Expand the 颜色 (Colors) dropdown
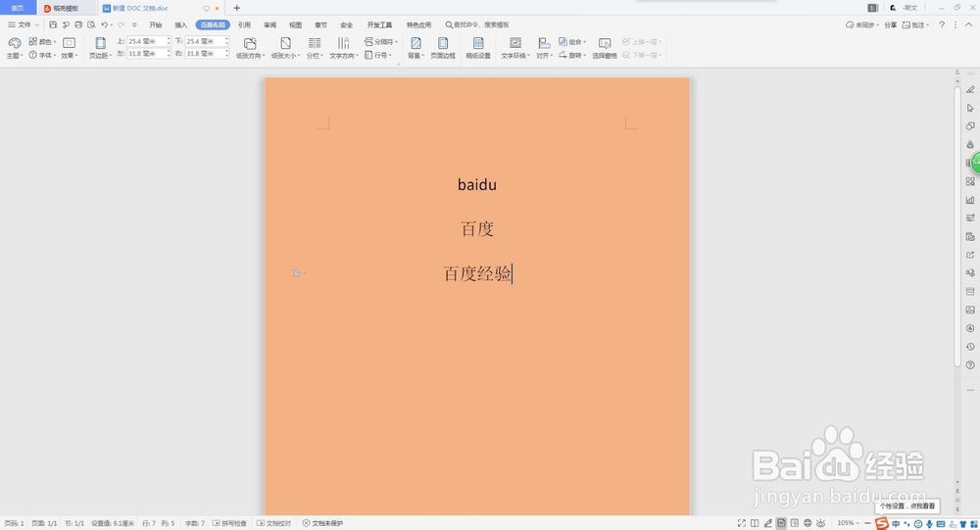 (x=42, y=42)
